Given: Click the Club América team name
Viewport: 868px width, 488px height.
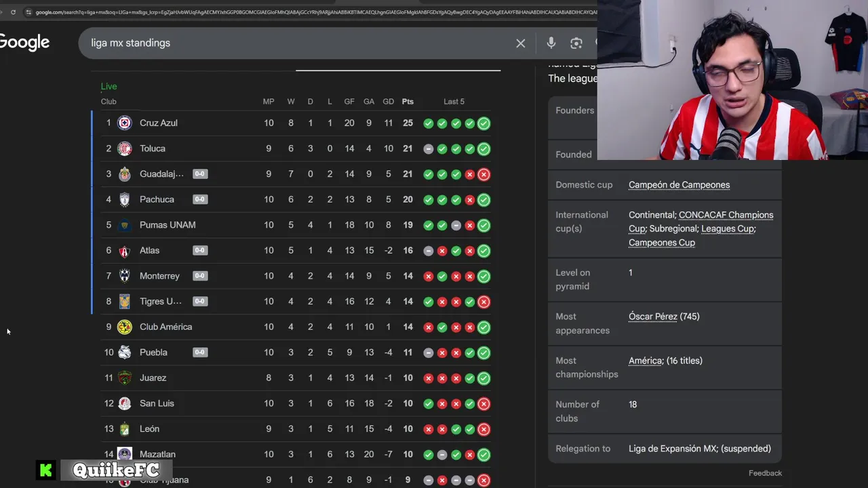Looking at the screenshot, I should tap(166, 327).
